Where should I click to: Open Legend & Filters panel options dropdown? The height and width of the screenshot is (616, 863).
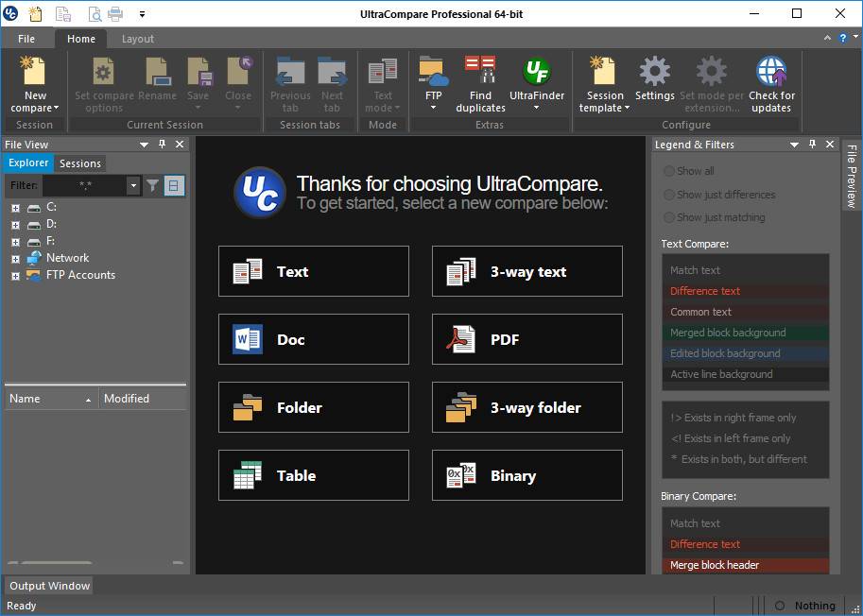(x=794, y=145)
